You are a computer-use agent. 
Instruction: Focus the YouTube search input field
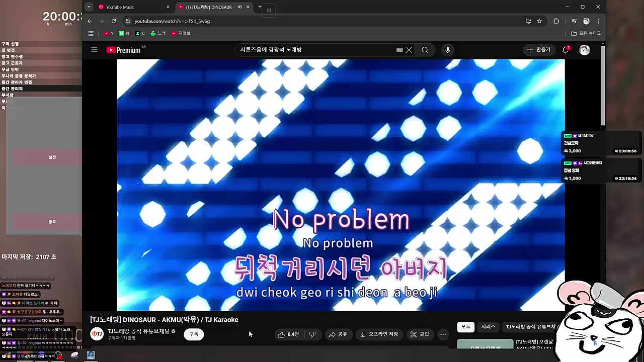coord(317,50)
